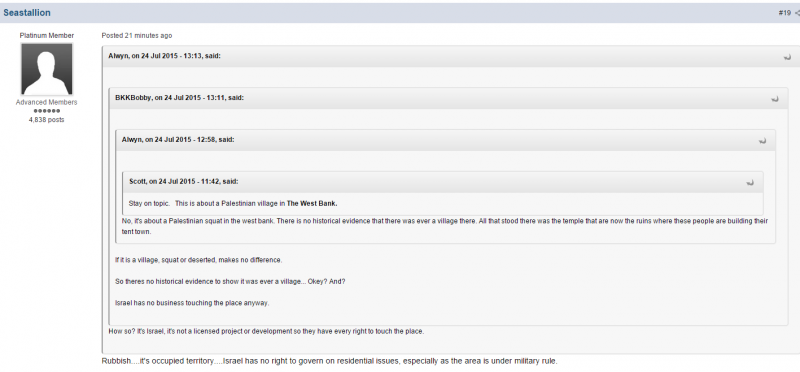Viewport: 800px width, 372px height.
Task: Click the bold 'The West Bank' text
Action: pyautogui.click(x=312, y=203)
